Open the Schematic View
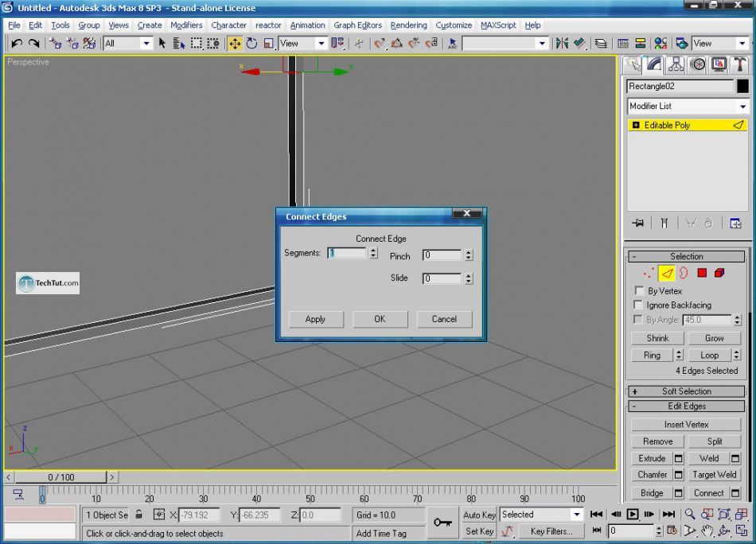Image resolution: width=756 pixels, height=544 pixels. pyautogui.click(x=641, y=44)
